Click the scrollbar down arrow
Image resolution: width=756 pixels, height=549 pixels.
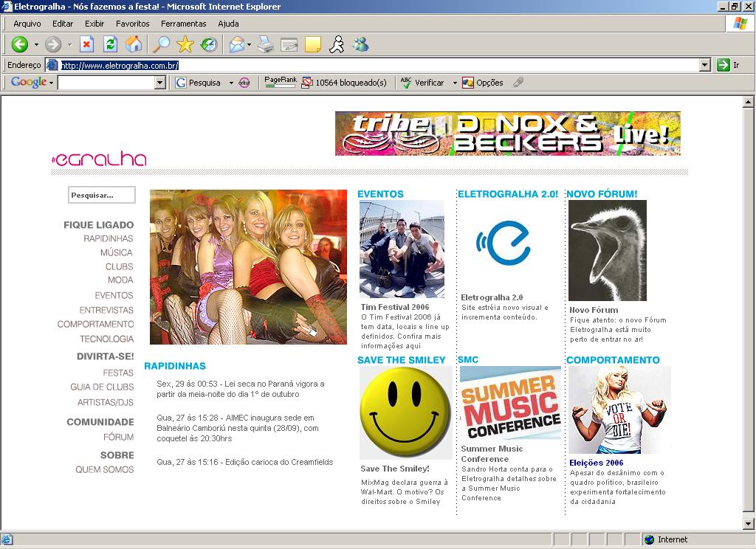(x=749, y=523)
